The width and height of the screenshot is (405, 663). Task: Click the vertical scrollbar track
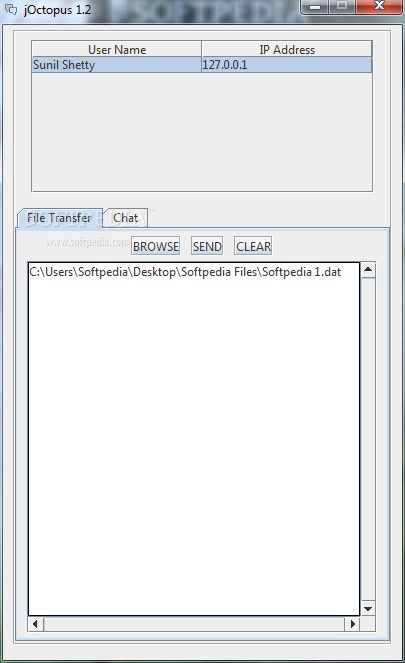(368, 439)
